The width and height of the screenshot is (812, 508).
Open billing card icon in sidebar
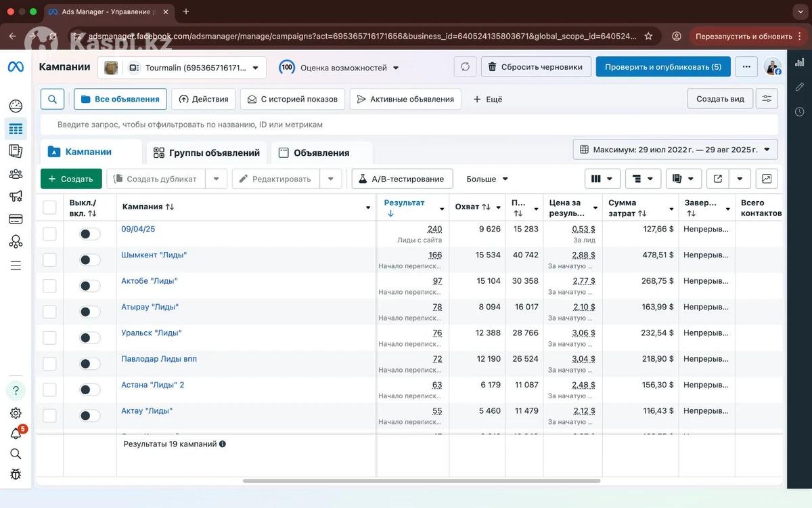pyautogui.click(x=16, y=219)
